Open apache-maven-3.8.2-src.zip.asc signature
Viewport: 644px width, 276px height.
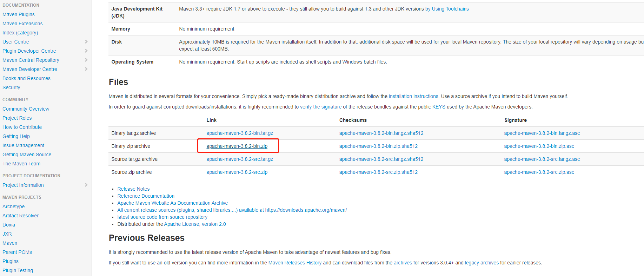pyautogui.click(x=539, y=172)
